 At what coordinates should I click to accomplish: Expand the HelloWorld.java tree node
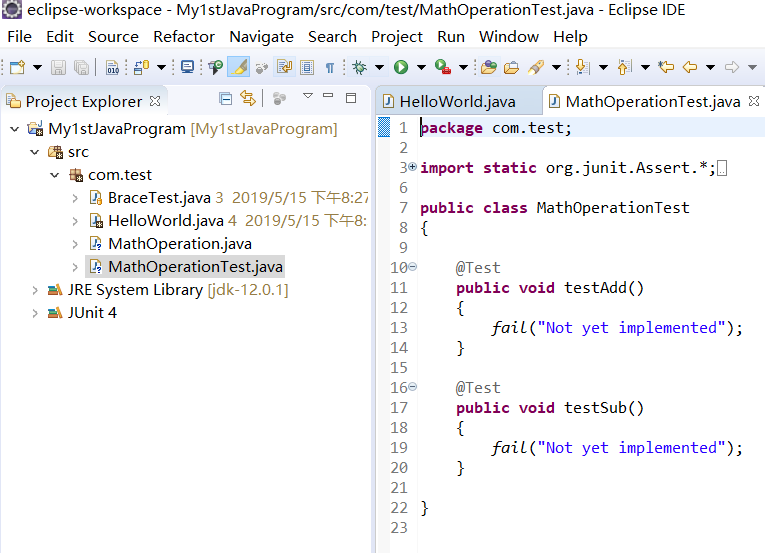75,221
